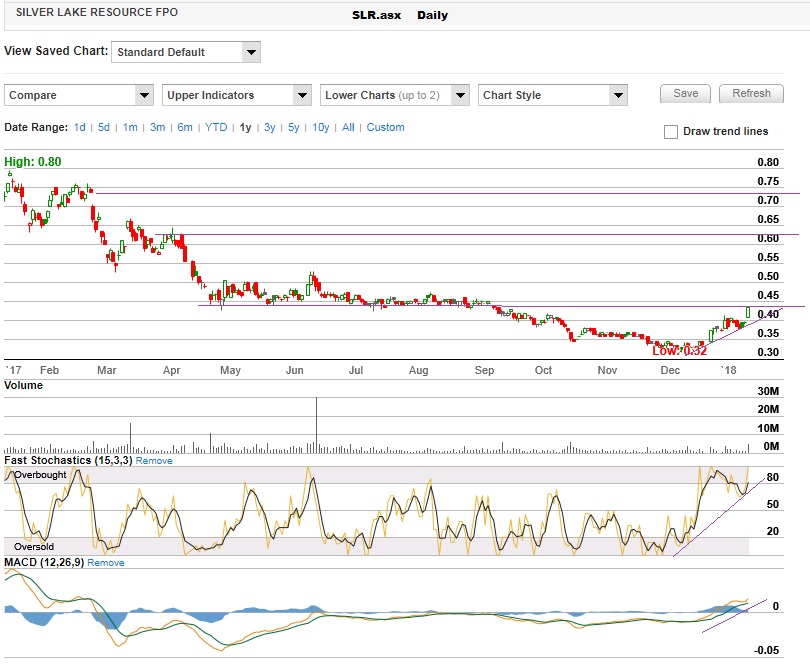Screen dimensions: 810x666
Task: Select the 3m date range
Action: tap(158, 127)
